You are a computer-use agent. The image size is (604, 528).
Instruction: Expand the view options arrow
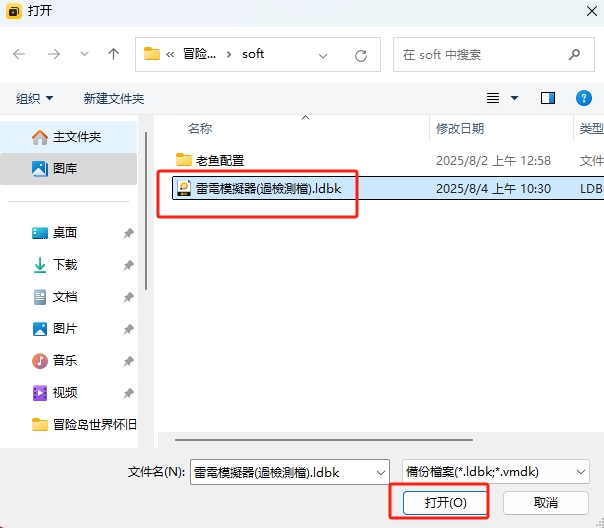click(x=514, y=98)
